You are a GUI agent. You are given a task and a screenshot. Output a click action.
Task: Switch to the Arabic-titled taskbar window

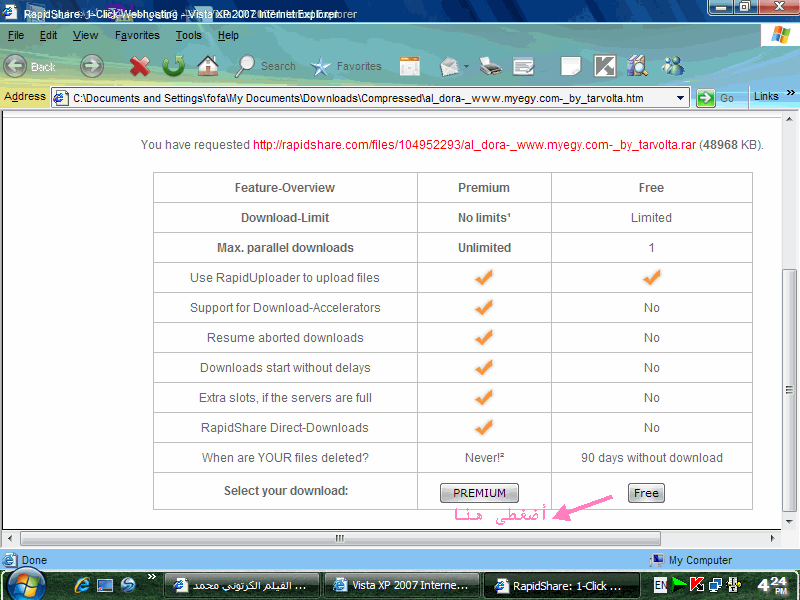242,585
